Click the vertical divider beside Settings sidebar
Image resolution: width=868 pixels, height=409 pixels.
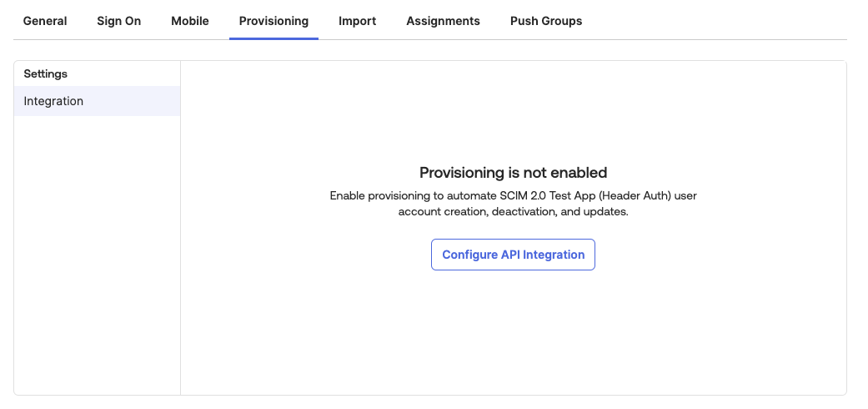tap(180, 250)
